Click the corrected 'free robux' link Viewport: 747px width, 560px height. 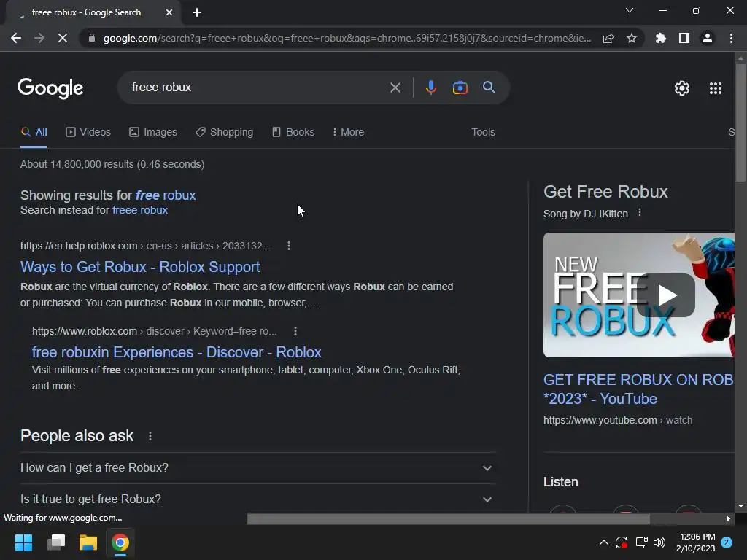click(x=166, y=195)
